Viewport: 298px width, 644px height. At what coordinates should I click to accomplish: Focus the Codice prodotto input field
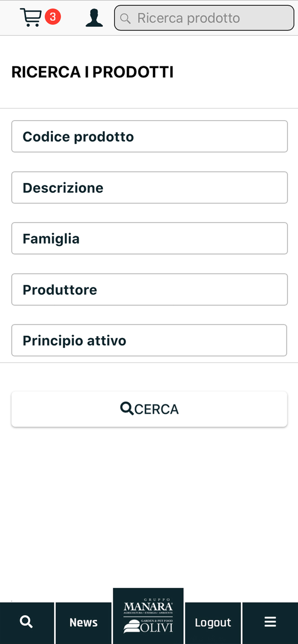pos(149,136)
